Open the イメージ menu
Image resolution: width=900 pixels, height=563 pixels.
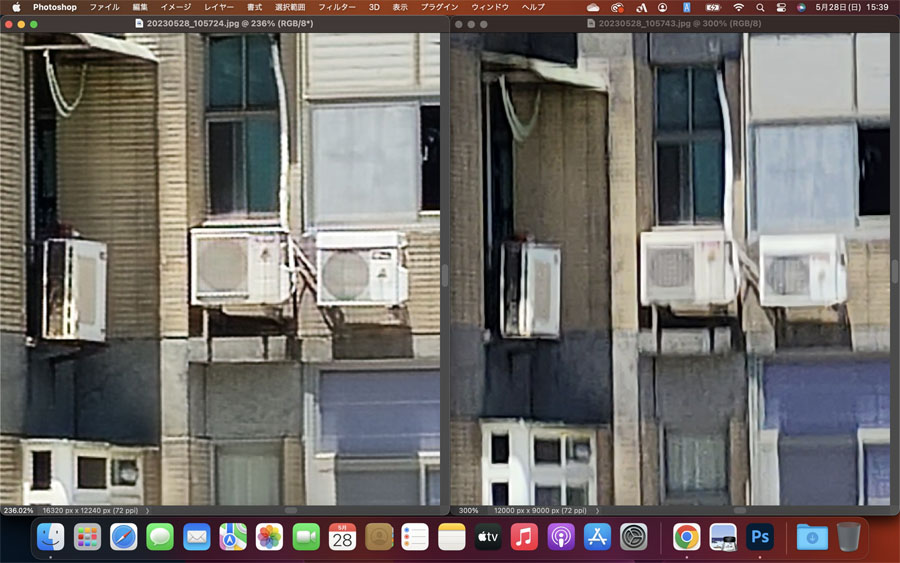tap(176, 7)
